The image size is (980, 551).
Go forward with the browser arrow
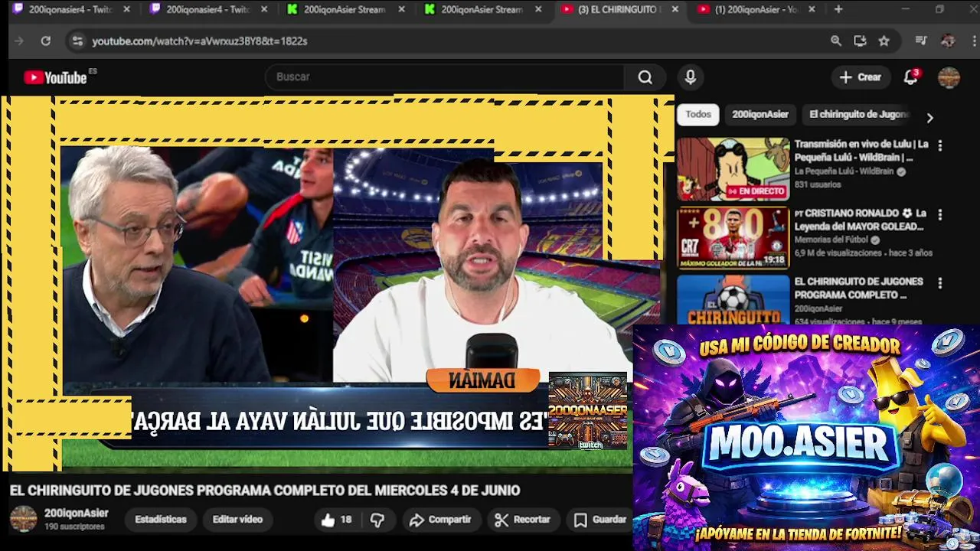coord(20,41)
